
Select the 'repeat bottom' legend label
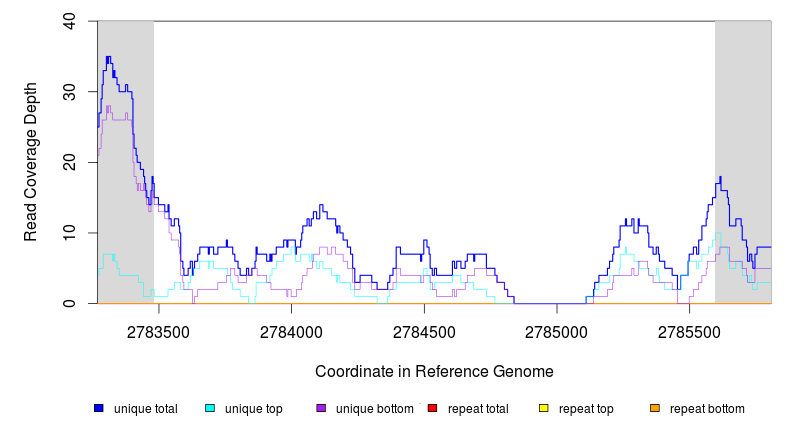(x=707, y=409)
